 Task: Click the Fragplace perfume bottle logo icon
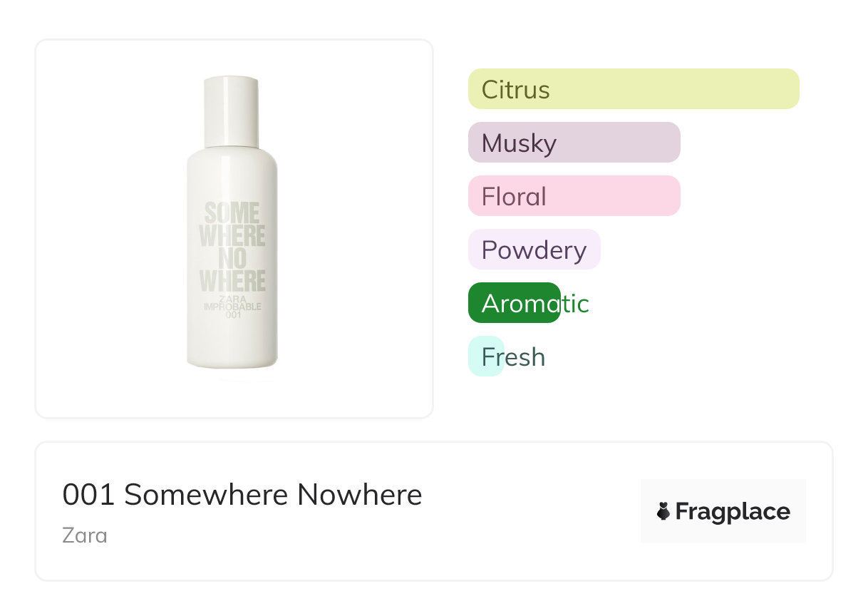663,511
